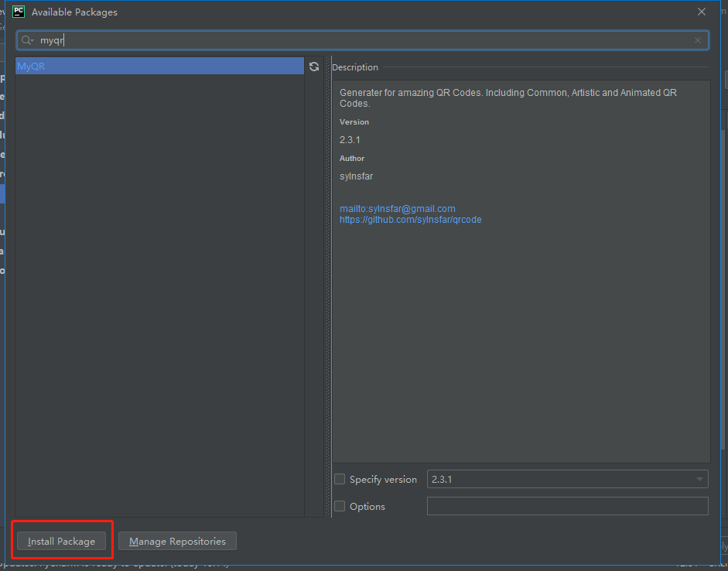This screenshot has width=728, height=571.
Task: Click the package description paragraph
Action: coord(508,98)
